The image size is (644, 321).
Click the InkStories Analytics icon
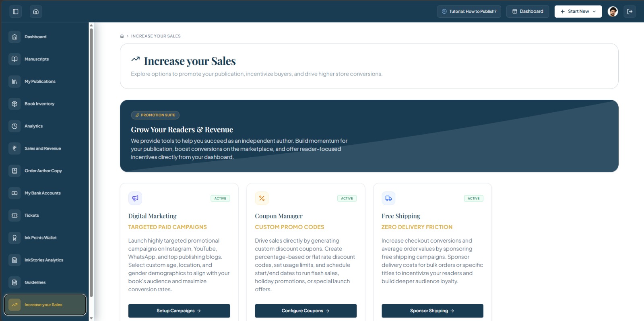click(14, 260)
